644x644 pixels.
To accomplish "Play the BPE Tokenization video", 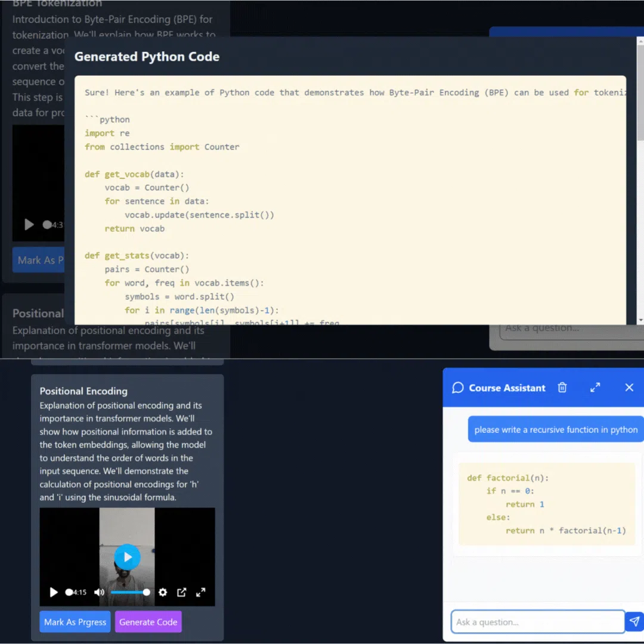I will click(x=29, y=224).
